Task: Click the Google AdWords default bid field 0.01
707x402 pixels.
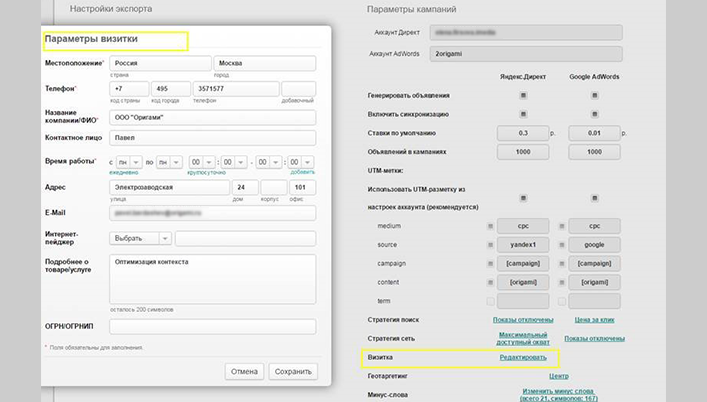Action: (594, 133)
